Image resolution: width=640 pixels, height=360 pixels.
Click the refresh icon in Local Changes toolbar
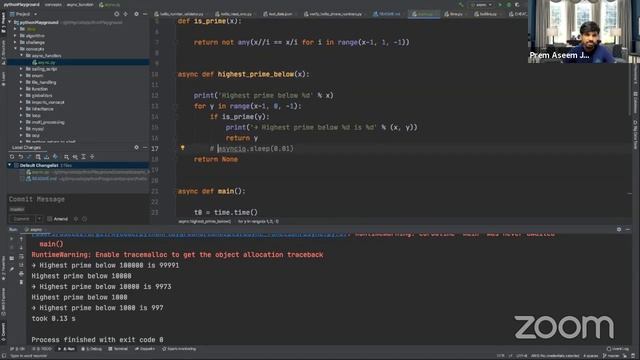[12, 157]
